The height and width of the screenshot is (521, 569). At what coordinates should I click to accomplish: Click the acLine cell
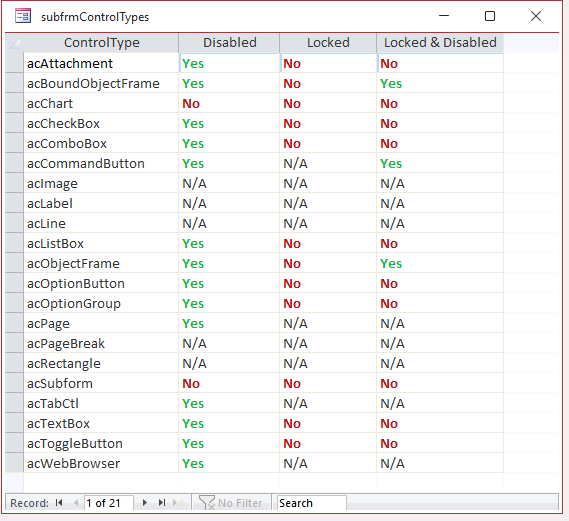[x=101, y=223]
